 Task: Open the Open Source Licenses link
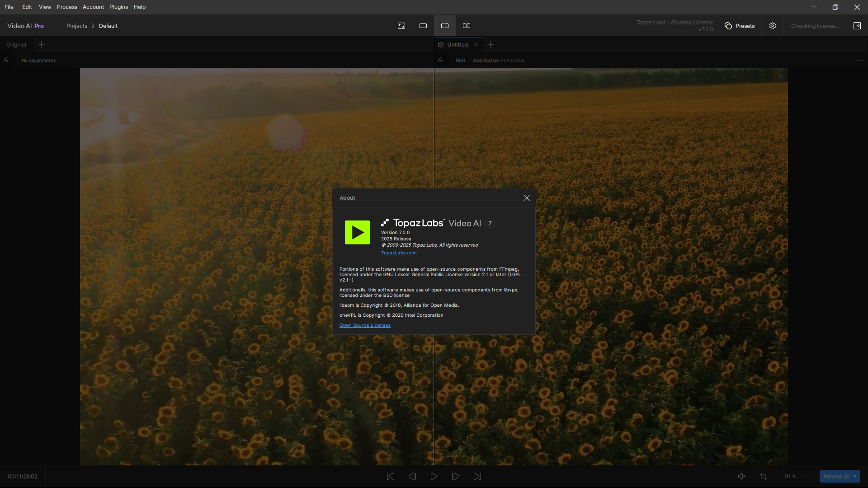coord(365,325)
